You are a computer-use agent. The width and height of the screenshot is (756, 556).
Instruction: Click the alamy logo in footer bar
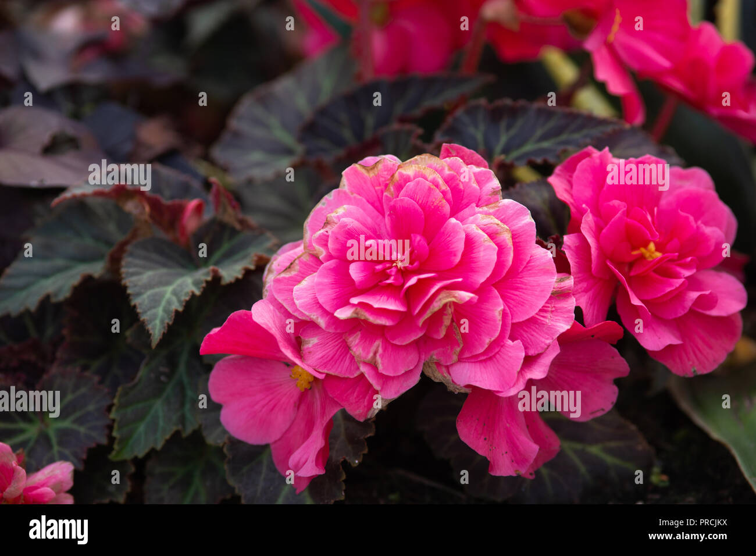point(58,530)
